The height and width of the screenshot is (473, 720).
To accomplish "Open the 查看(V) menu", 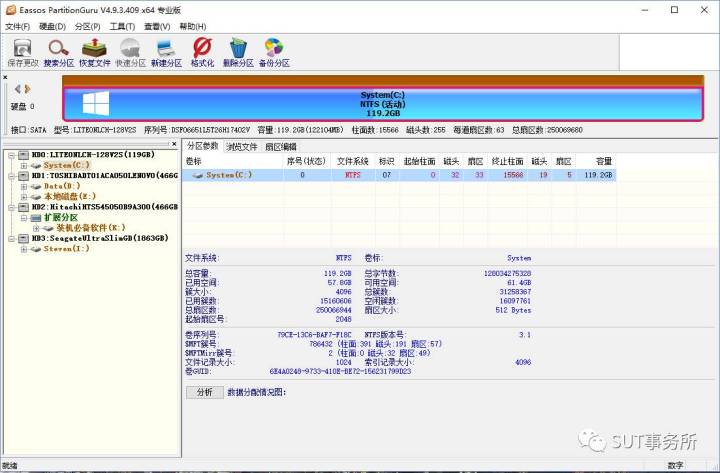I will pos(157,27).
